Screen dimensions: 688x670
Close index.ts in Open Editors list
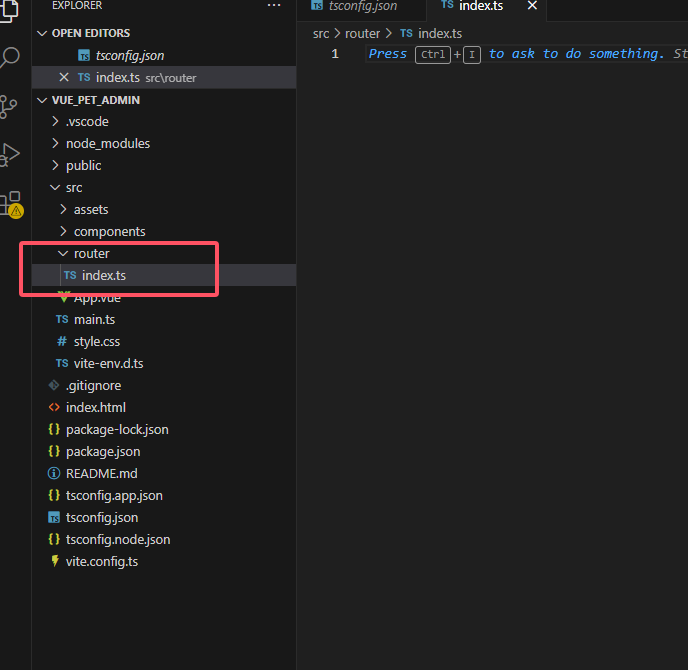click(64, 78)
